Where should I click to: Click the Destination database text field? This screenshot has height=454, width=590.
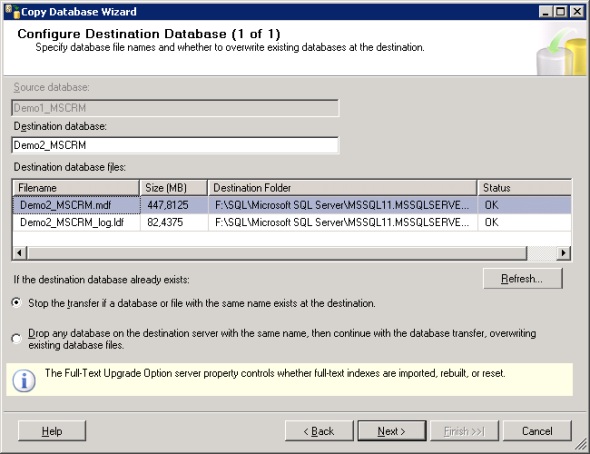pyautogui.click(x=175, y=145)
